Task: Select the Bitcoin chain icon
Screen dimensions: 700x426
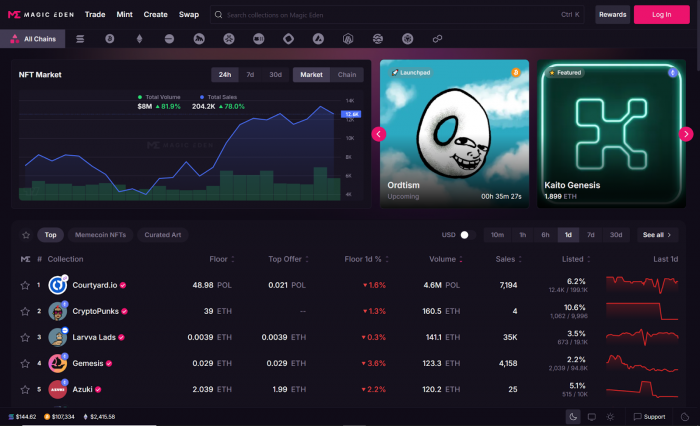Action: pyautogui.click(x=109, y=39)
